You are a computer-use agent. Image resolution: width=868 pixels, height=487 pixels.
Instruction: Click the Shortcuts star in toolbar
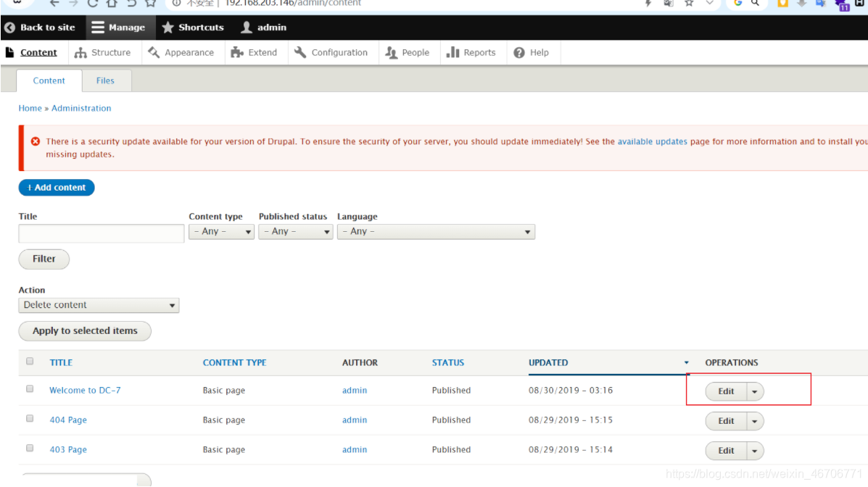(193, 27)
